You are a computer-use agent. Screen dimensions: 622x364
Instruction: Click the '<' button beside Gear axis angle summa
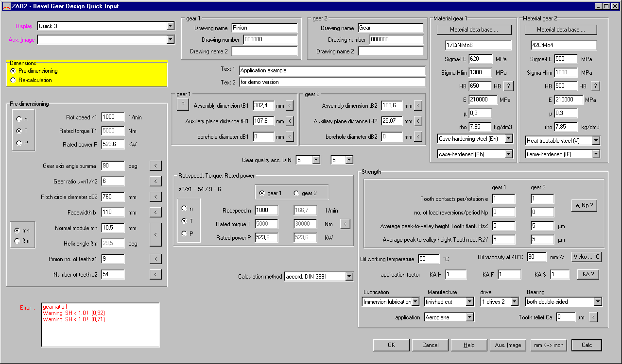[155, 166]
